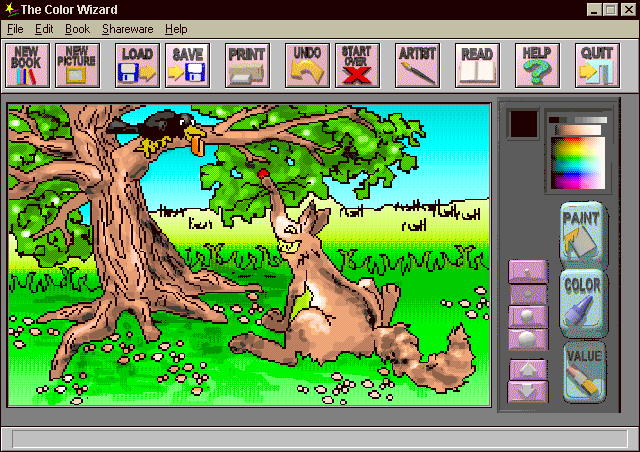This screenshot has height=452, width=640.
Task: Maximize the Color Wizard window
Action: pos(610,9)
